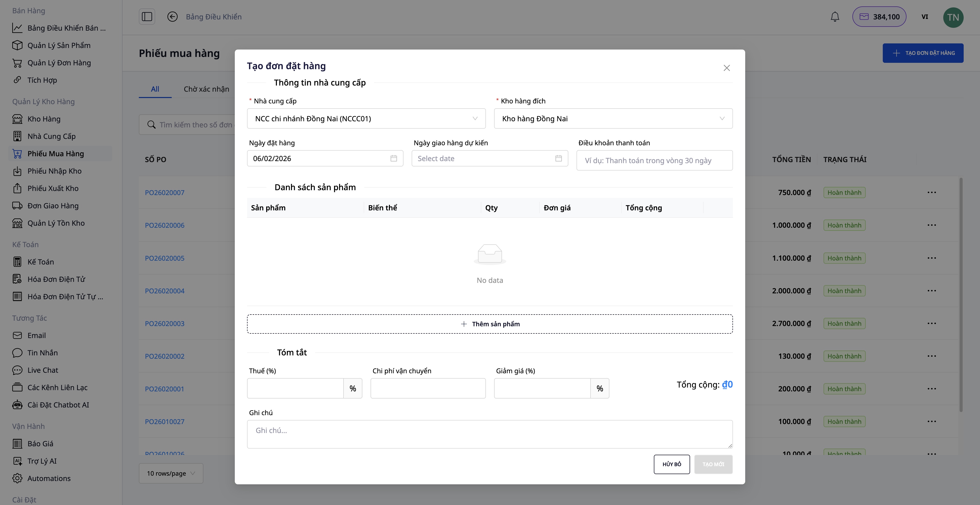
Task: Click the Thêm sản phẩm button
Action: pos(489,324)
